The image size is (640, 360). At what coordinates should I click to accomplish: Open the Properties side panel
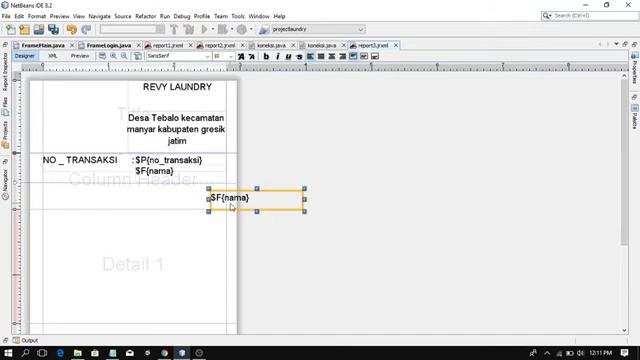[x=635, y=69]
